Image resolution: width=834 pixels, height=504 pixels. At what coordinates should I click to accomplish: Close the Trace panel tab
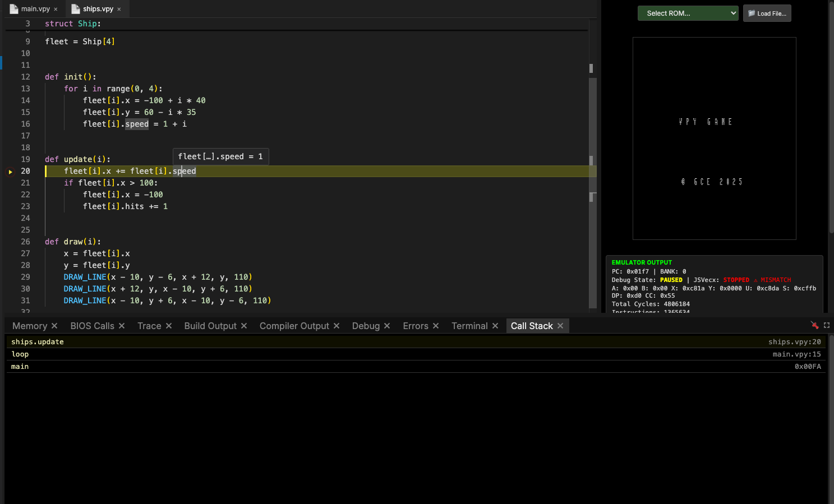169,326
